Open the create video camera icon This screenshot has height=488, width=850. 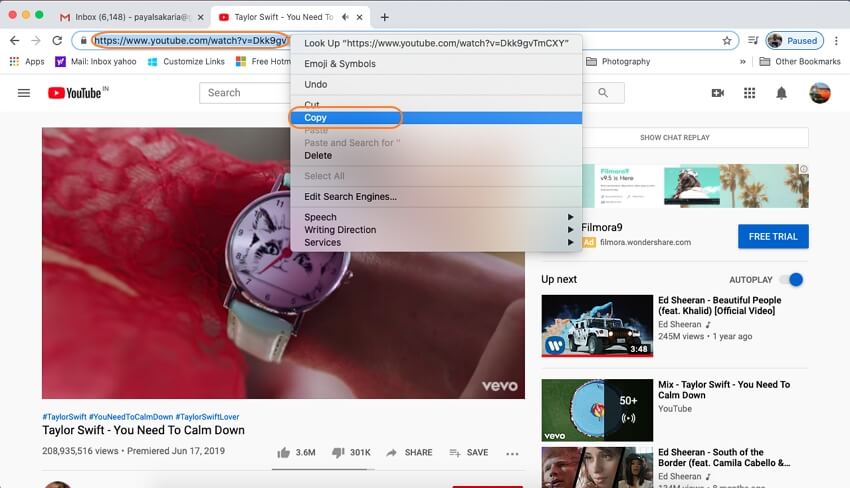[x=718, y=93]
